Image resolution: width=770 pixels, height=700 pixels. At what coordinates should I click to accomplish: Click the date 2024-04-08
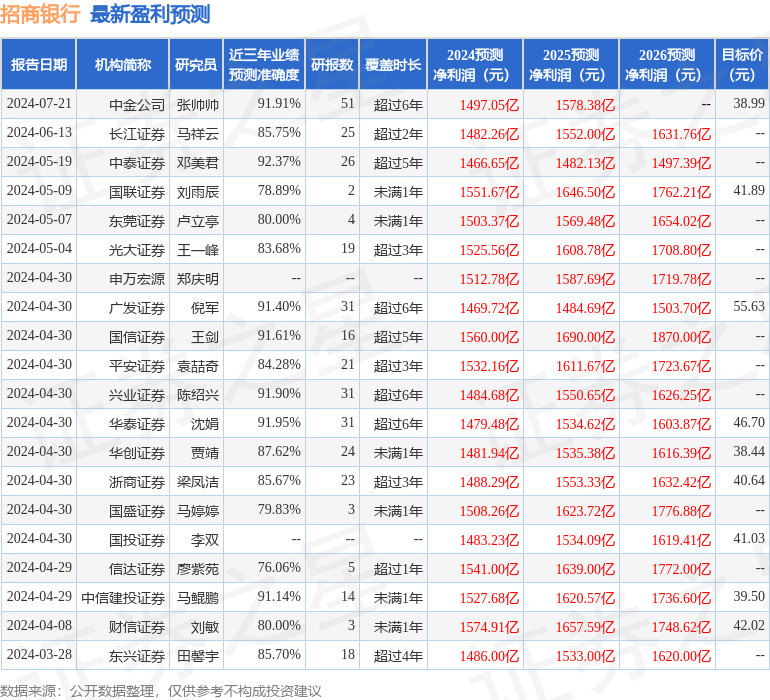[39, 625]
